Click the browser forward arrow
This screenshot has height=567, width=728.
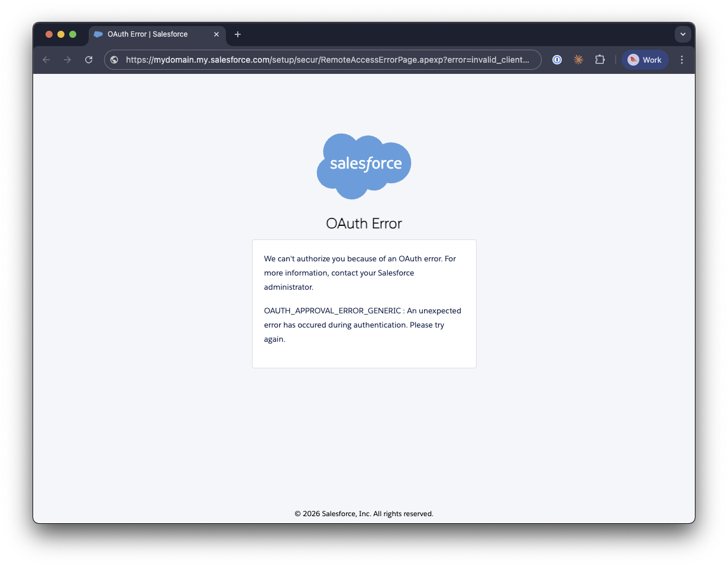pyautogui.click(x=67, y=60)
